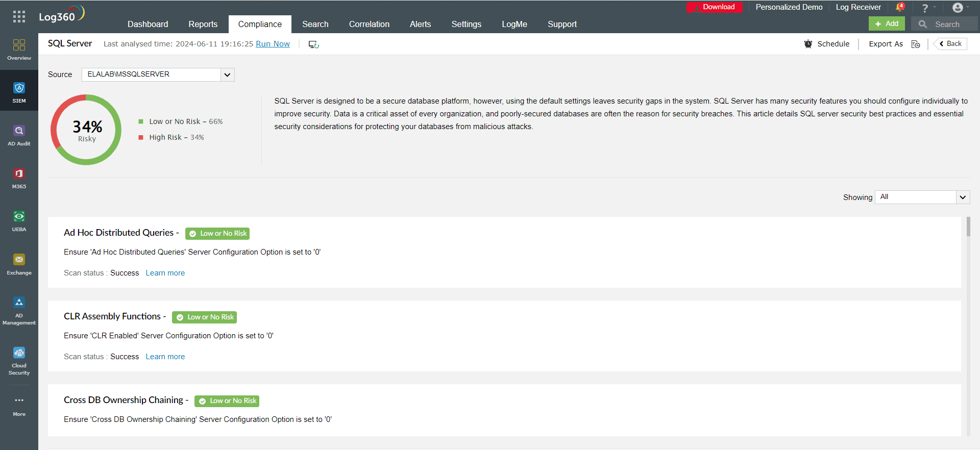Image resolution: width=980 pixels, height=450 pixels.
Task: Click the Ad Hoc Distributed Queries risk badge
Action: tap(217, 234)
